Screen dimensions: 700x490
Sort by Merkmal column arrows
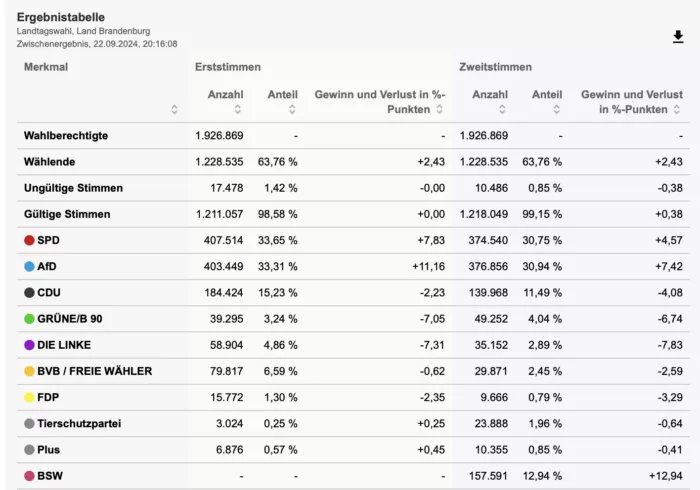coord(175,109)
